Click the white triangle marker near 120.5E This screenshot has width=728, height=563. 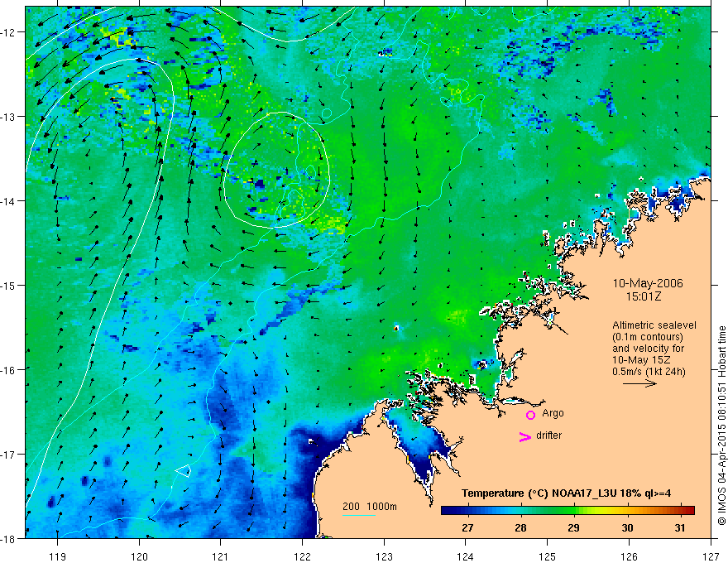point(184,470)
